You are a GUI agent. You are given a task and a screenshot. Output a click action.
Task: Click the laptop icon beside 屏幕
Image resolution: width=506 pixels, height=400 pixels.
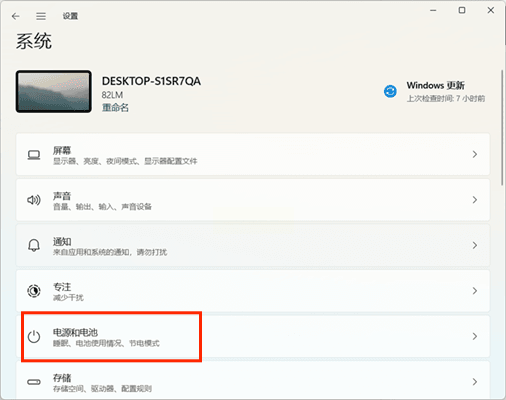(x=34, y=155)
